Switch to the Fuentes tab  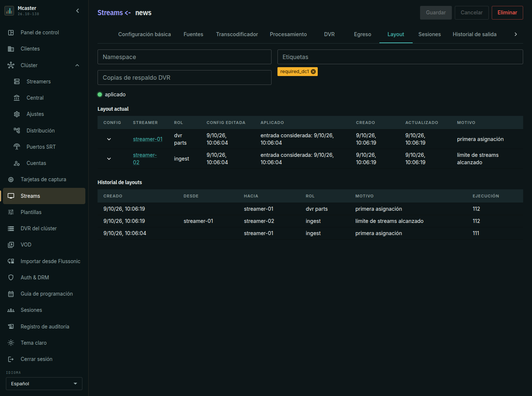tap(193, 34)
